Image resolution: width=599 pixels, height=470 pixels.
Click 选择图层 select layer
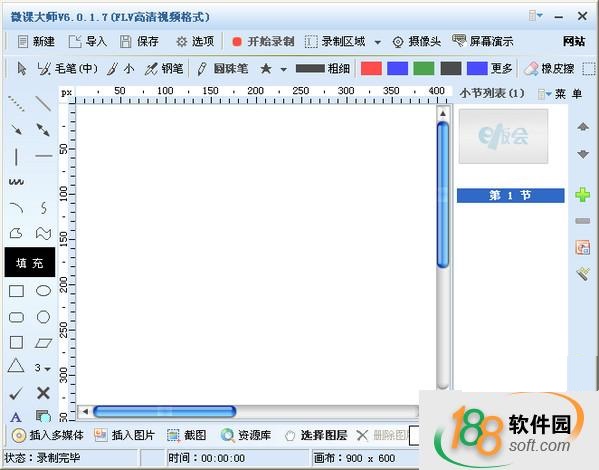pyautogui.click(x=316, y=435)
